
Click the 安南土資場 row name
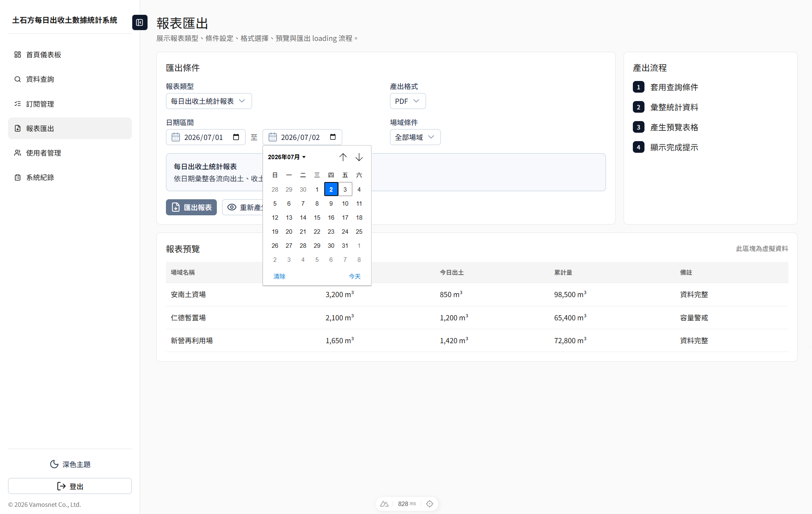coord(188,294)
